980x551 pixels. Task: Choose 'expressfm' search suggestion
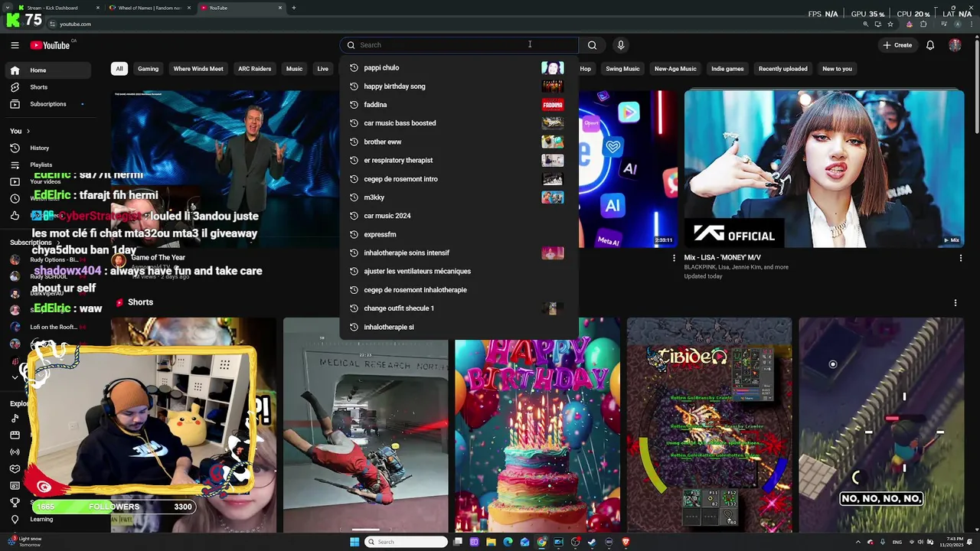(459, 234)
